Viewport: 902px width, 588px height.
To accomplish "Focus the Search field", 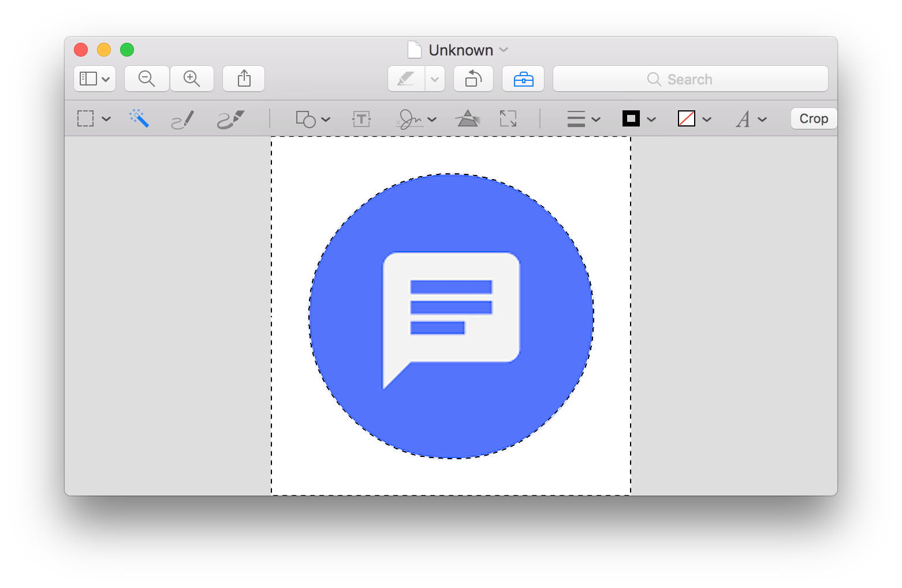I will (691, 79).
